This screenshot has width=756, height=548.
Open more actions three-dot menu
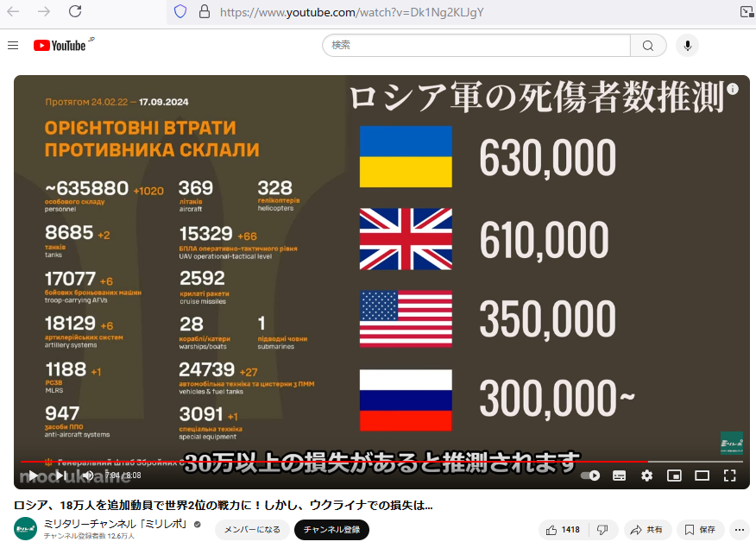739,529
